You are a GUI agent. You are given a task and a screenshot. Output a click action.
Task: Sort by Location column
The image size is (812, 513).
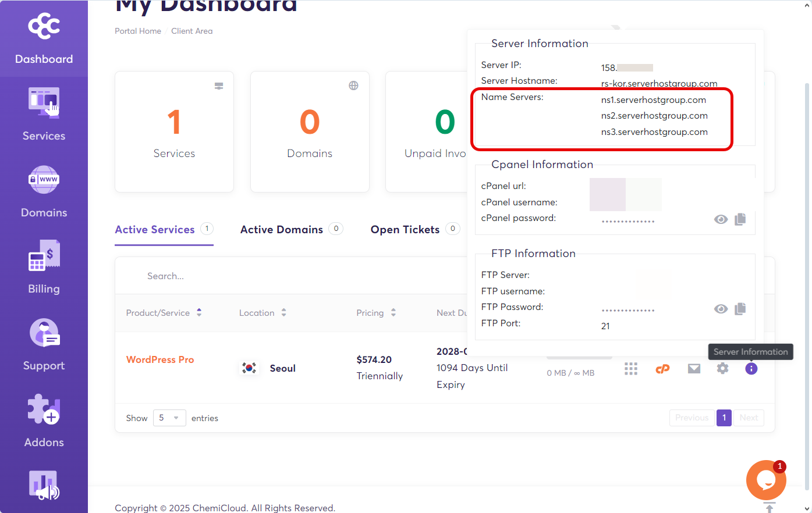263,313
